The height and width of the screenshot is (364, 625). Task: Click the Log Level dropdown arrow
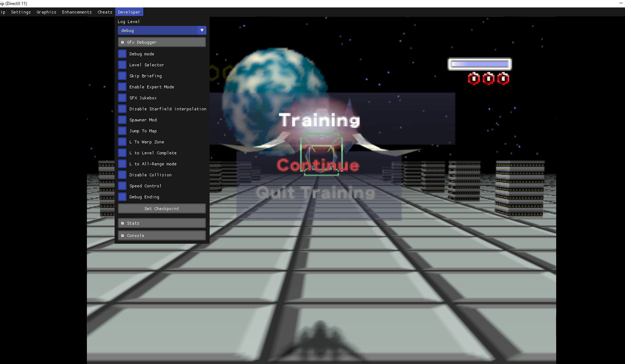pyautogui.click(x=202, y=31)
